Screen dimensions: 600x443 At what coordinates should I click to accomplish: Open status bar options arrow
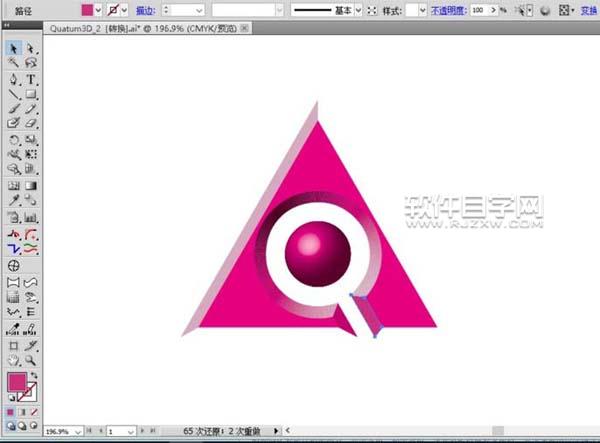(276, 431)
